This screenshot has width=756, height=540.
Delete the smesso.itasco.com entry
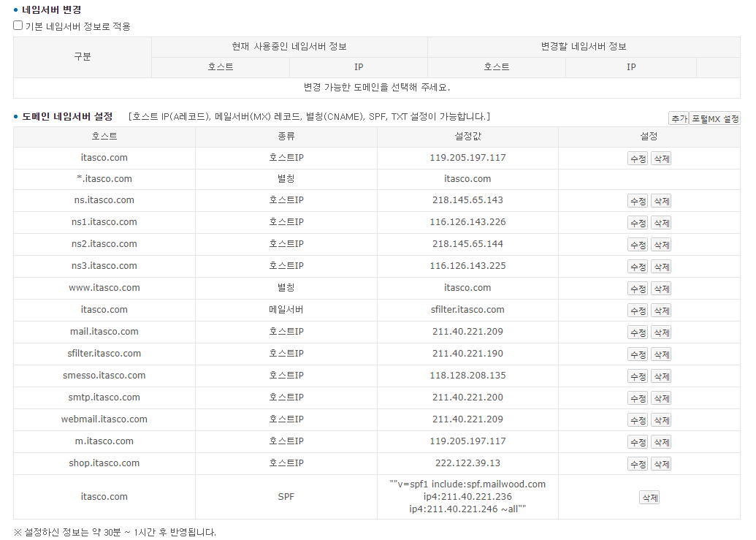[x=661, y=376]
